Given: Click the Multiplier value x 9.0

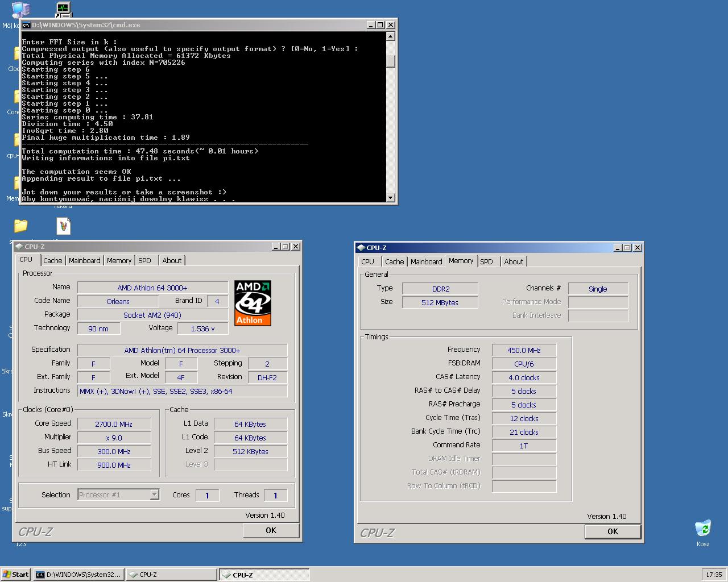Looking at the screenshot, I should coord(114,438).
